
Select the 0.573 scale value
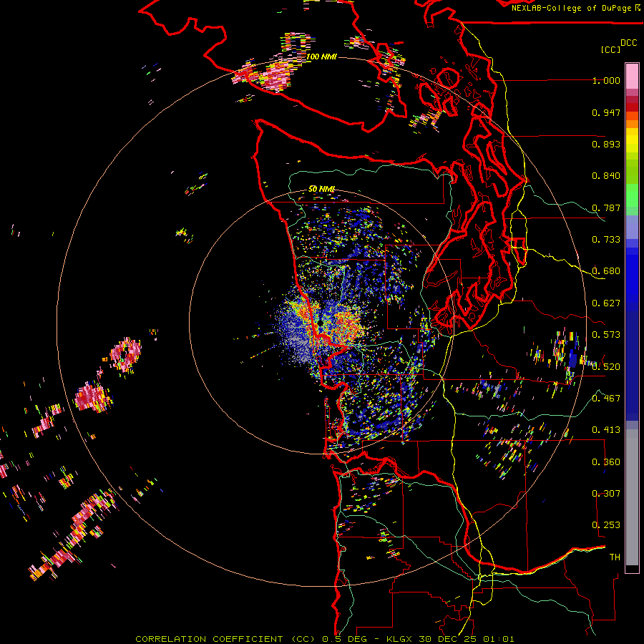tap(606, 335)
